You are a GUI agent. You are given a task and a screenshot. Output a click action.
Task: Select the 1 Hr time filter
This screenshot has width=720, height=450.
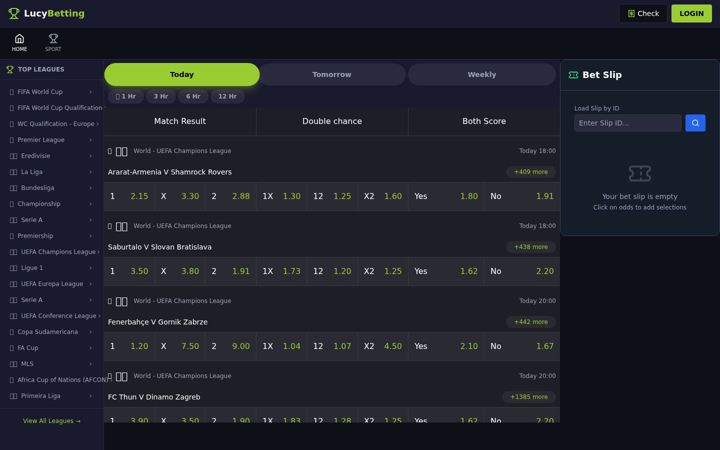126,96
